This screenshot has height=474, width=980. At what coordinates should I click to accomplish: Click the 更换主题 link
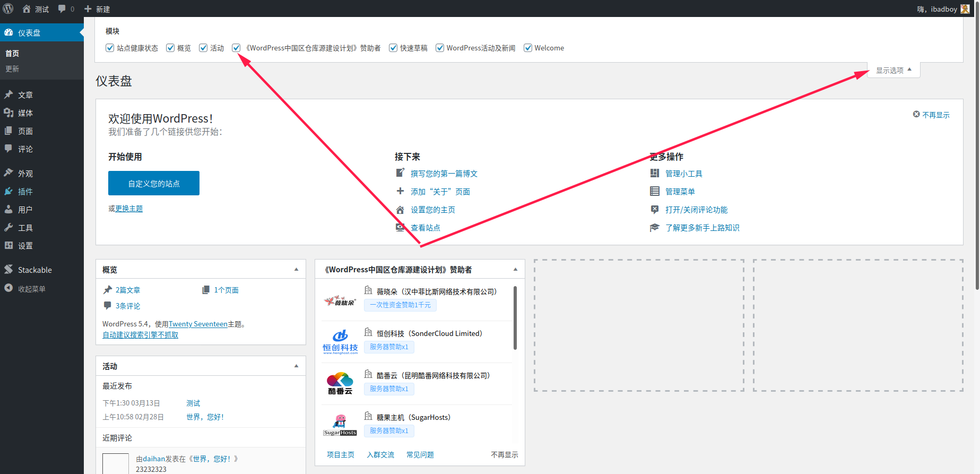point(129,209)
